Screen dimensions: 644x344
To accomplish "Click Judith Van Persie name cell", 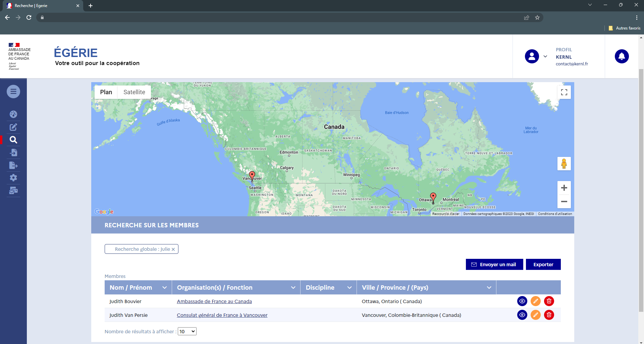I will [128, 315].
